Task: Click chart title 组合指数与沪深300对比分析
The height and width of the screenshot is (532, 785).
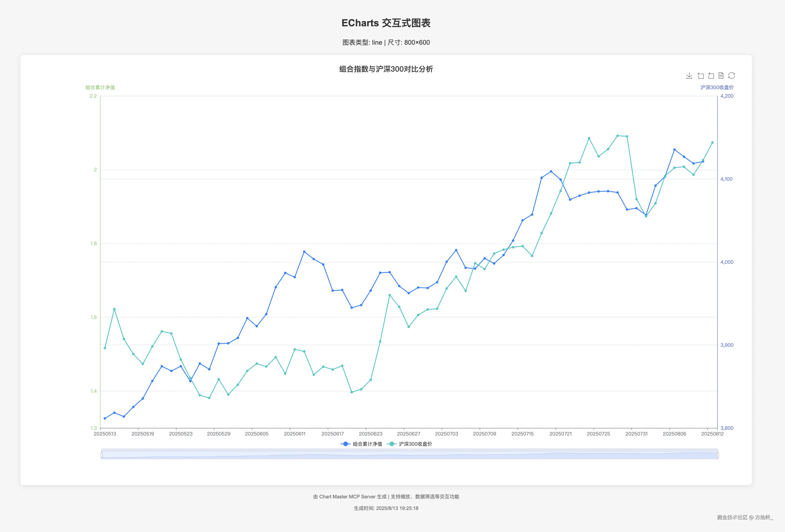Action: tap(386, 69)
